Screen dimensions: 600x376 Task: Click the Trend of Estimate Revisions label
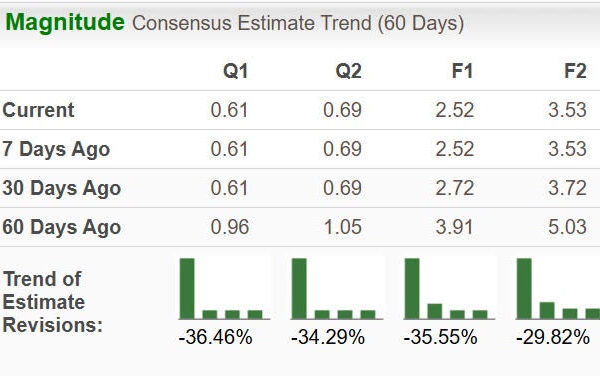point(53,302)
